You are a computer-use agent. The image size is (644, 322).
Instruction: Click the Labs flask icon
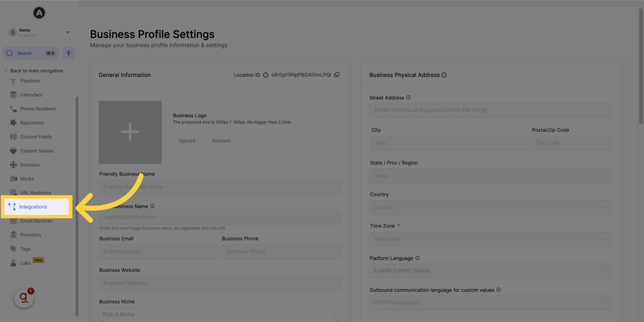(x=13, y=263)
